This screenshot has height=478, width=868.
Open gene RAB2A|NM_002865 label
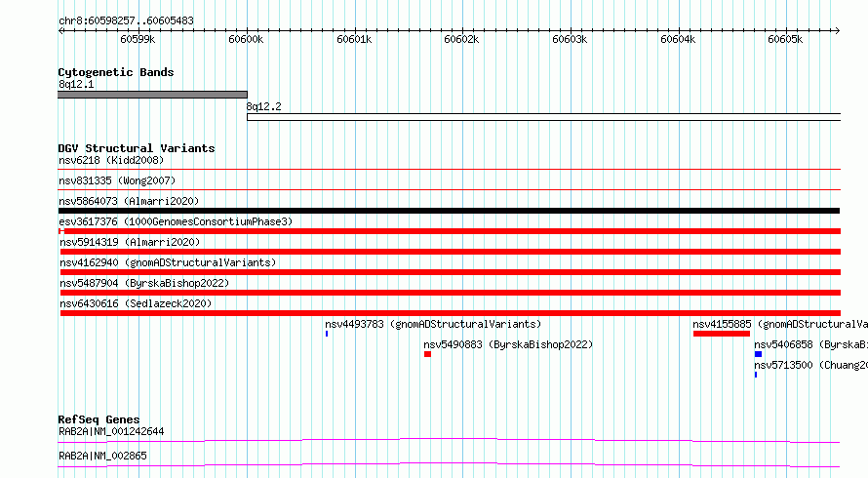(x=103, y=457)
